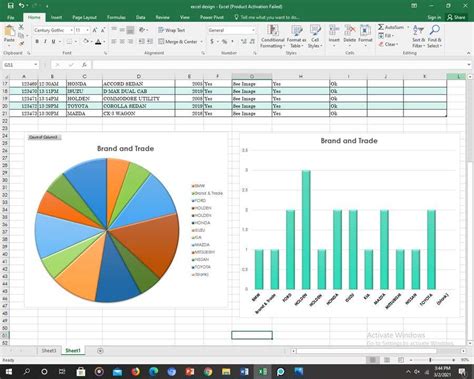Open the font size dropdown
Screen dimensions: 474x379
click(88, 30)
